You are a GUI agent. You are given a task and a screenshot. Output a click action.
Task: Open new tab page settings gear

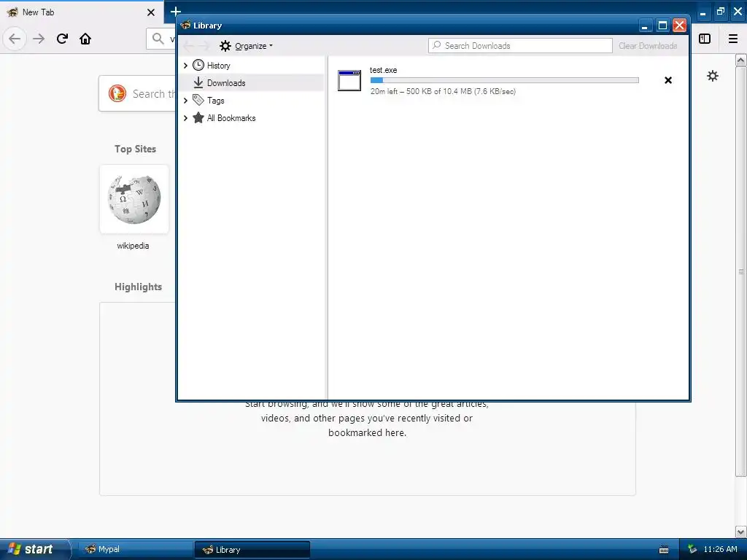click(x=712, y=76)
